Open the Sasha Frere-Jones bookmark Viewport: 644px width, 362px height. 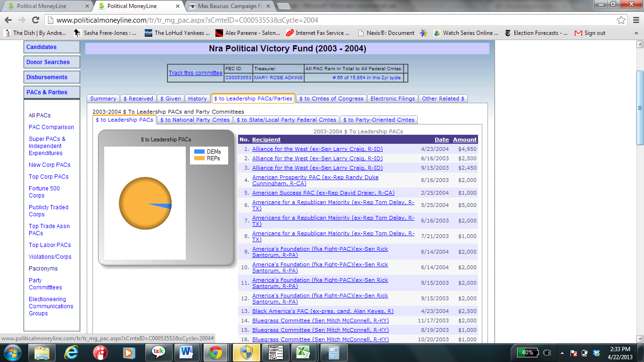[x=105, y=33]
